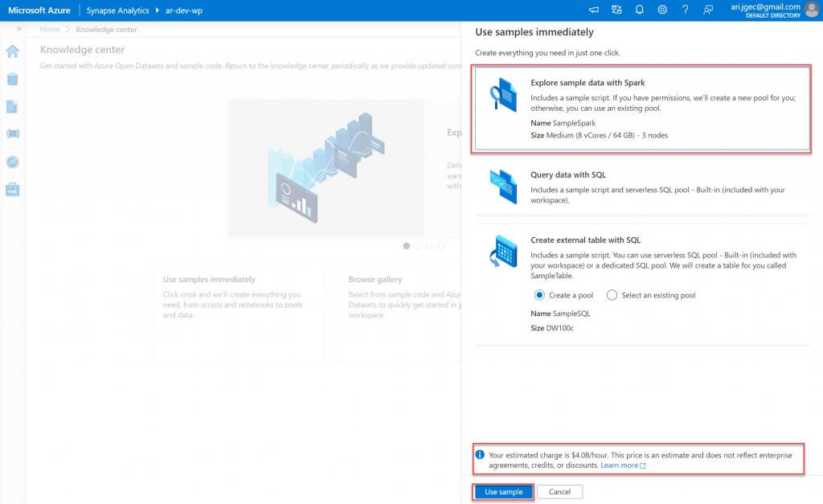Screen dimensions: 823x504
Task: Open the notifications bell
Action: pyautogui.click(x=640, y=10)
